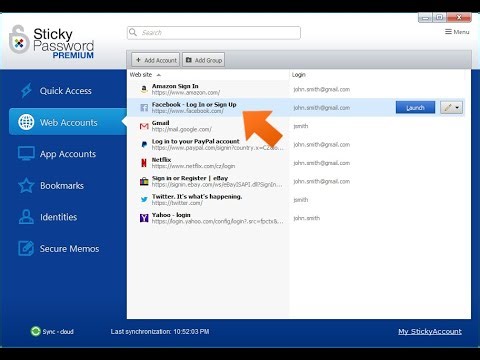The width and height of the screenshot is (480, 360).
Task: Select the Netflix account row
Action: (297, 163)
